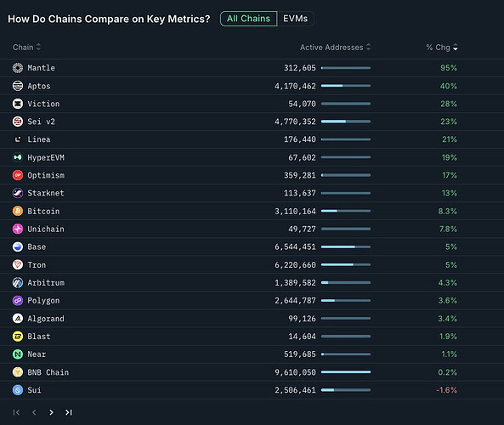This screenshot has height=425, width=504.
Task: Click the 3,110,164 active addresses value
Action: 295,211
